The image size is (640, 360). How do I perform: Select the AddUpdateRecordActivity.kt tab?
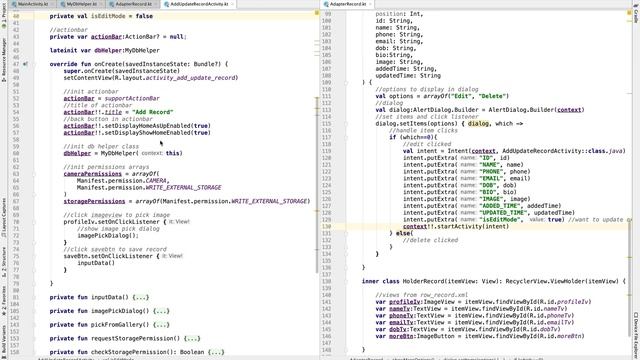tap(198, 4)
